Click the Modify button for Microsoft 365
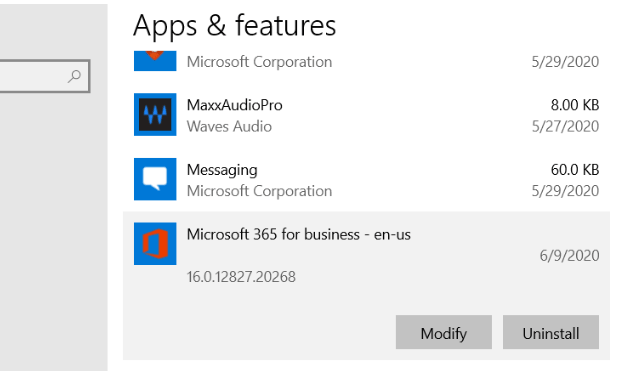 point(444,332)
